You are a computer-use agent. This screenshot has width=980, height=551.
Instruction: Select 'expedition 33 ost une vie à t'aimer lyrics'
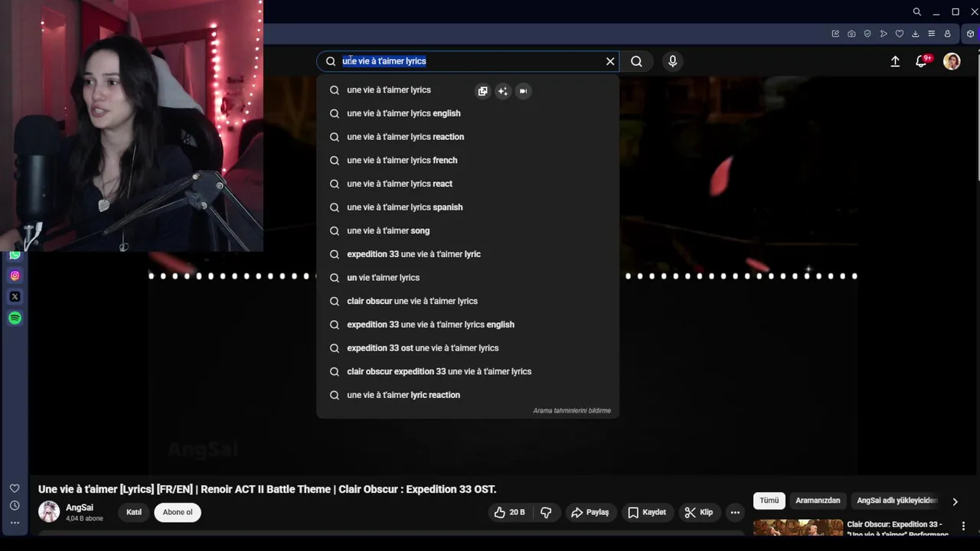[467, 348]
